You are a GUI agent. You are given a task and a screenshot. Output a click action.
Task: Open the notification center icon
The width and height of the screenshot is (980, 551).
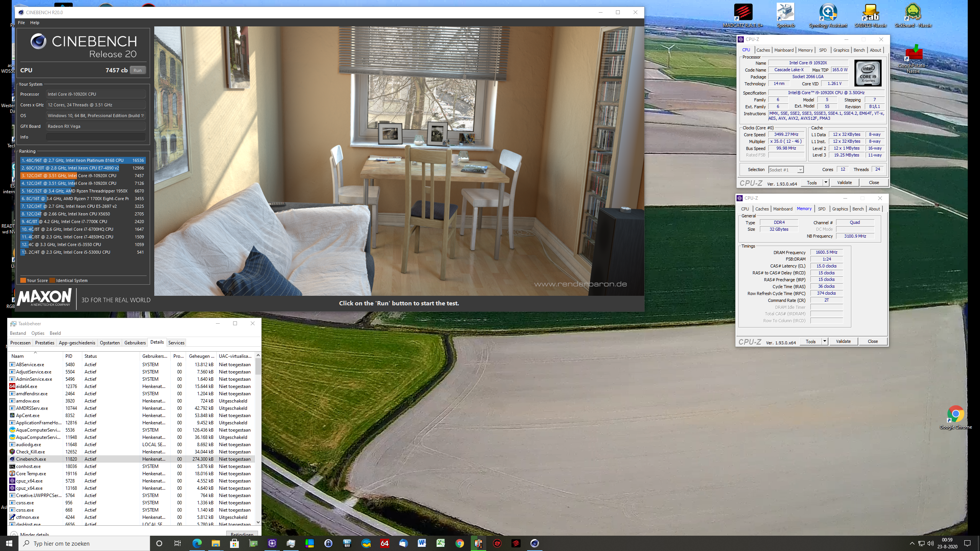pyautogui.click(x=967, y=543)
